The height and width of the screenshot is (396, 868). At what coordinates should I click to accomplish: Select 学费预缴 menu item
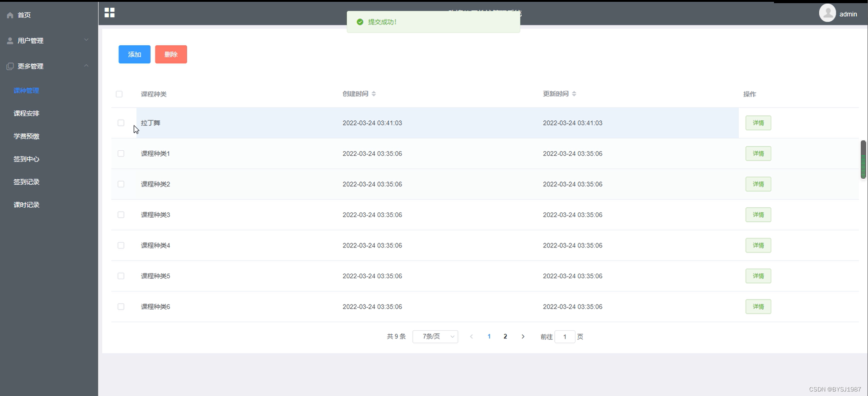(26, 136)
